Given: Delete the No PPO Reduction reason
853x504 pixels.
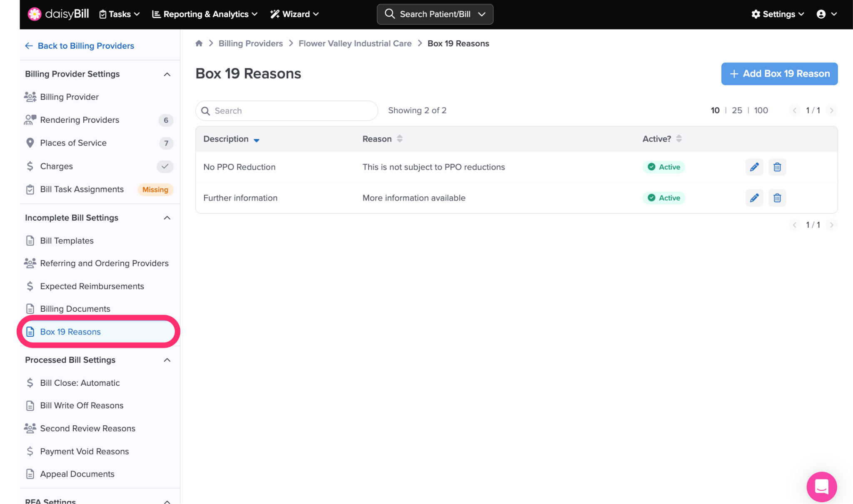Looking at the screenshot, I should tap(777, 167).
